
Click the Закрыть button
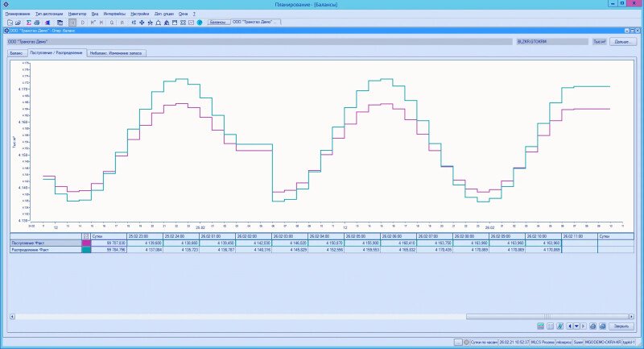pos(620,326)
